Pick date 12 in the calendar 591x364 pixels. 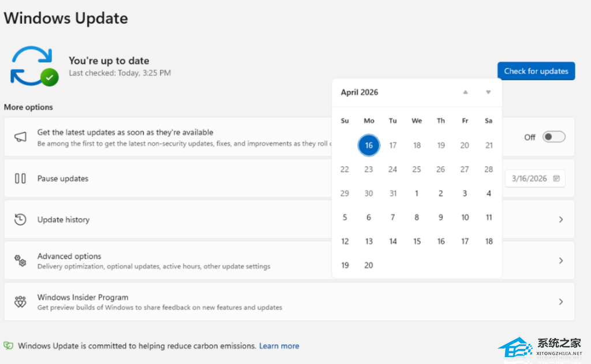click(x=345, y=241)
